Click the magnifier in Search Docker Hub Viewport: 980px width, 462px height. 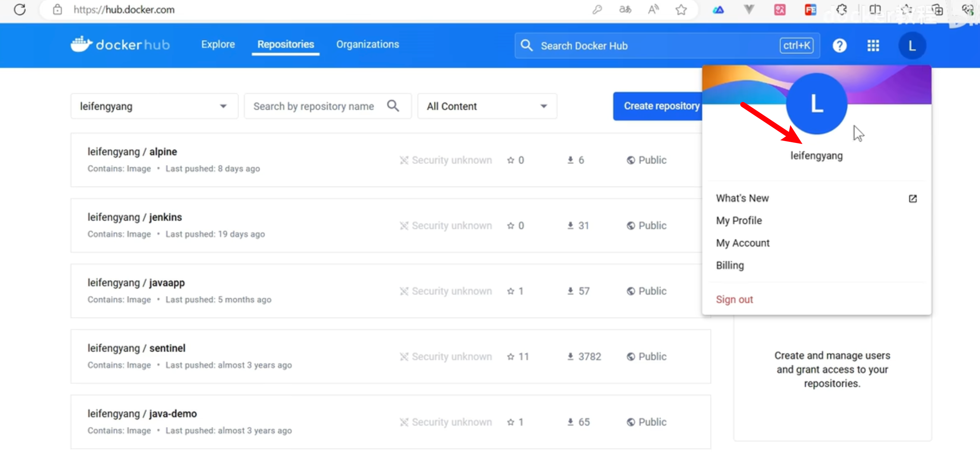pos(527,45)
